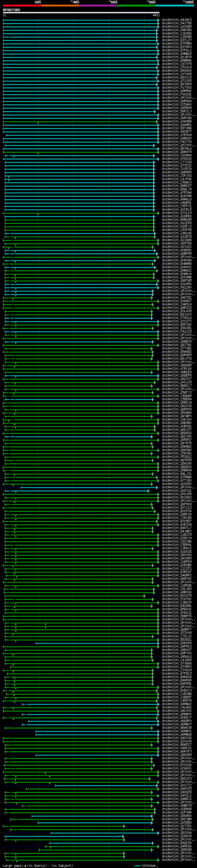This screenshot has height=868, width=197.
Task: Select the UniRef100_P42733 label
Action: [177, 142]
